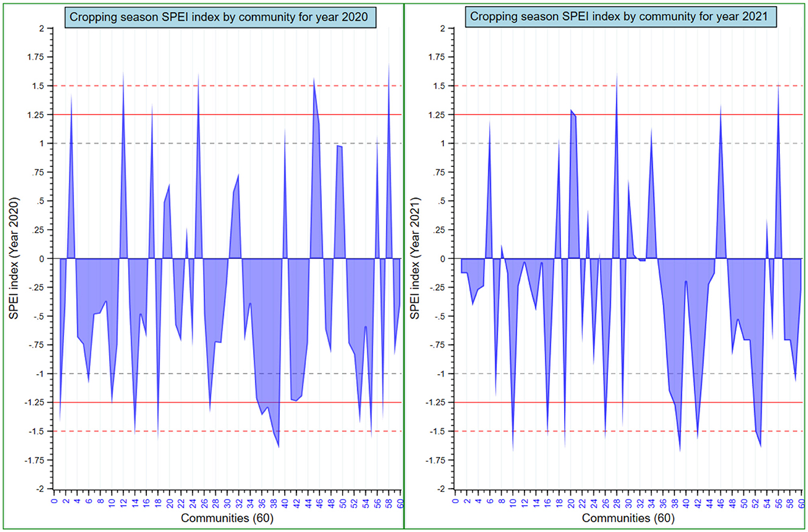
Task: Click y-axis value -1.75 on the 2021 chart
Action: tap(436, 460)
